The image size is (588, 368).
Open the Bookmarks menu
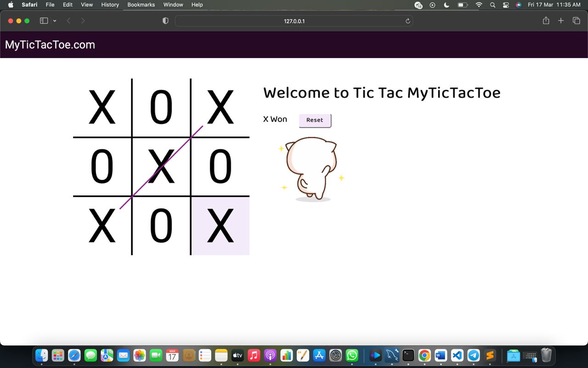141,5
